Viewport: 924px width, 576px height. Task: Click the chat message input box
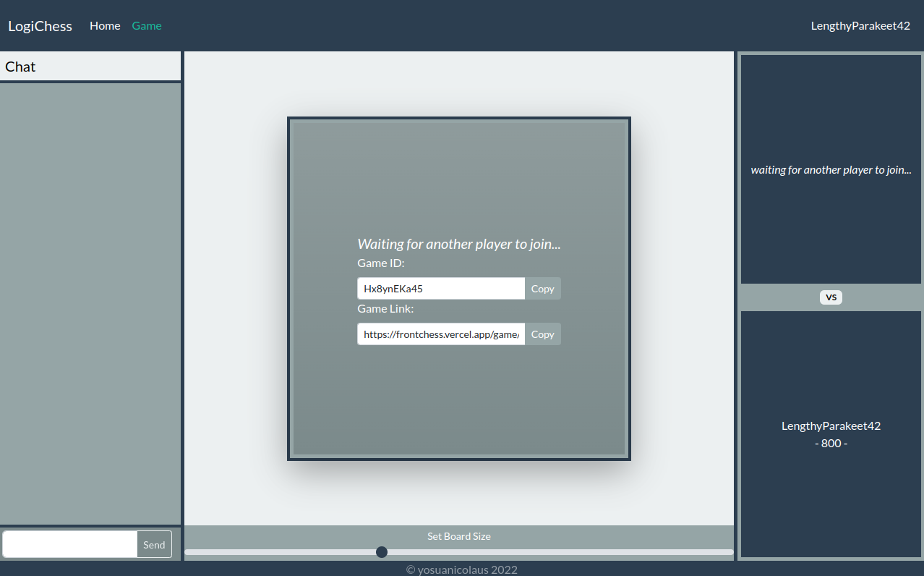[70, 545]
